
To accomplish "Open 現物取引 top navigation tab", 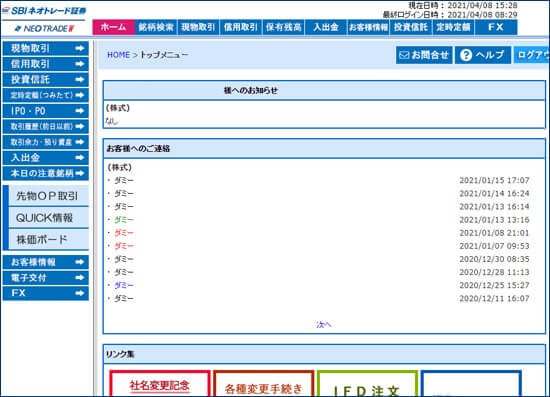I will point(199,27).
